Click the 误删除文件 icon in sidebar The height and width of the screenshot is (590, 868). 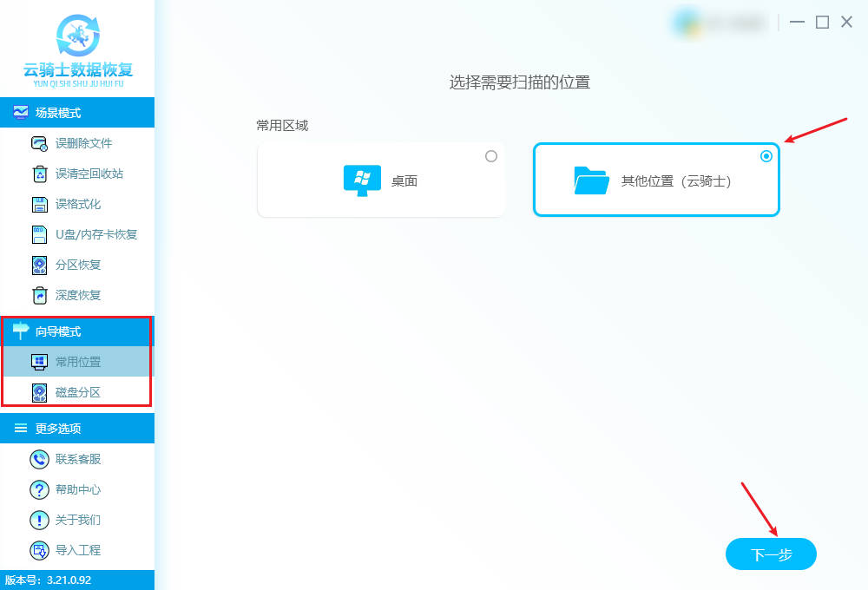coord(39,143)
